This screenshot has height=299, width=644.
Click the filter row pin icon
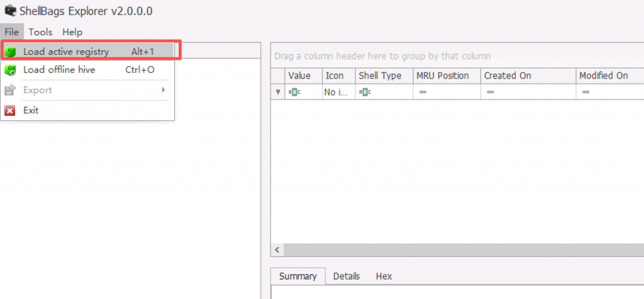[x=278, y=92]
